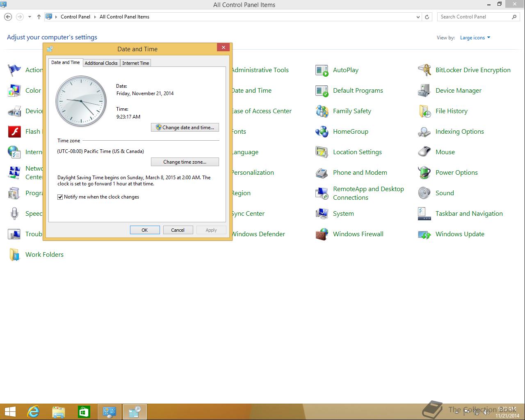Screen dimensions: 525x420
Task: Click the Date and Time taskbar button
Action: click(135, 412)
